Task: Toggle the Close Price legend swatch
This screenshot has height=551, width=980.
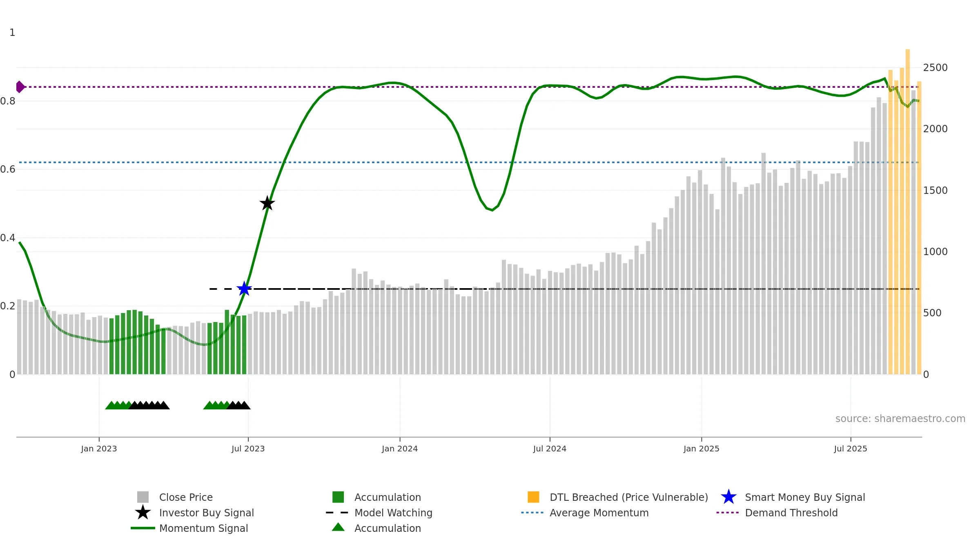Action: (143, 497)
